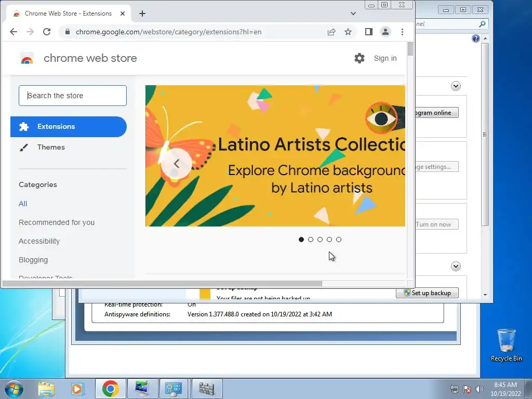Click the address bar URL
Viewport: 532px width, 399px height.
point(169,32)
